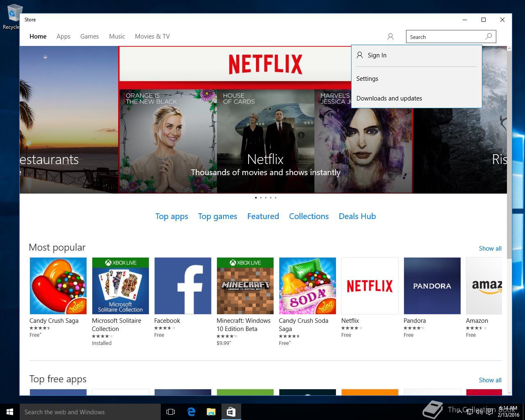525x420 pixels.
Task: Open the Netflix featured banner
Action: tap(265, 120)
